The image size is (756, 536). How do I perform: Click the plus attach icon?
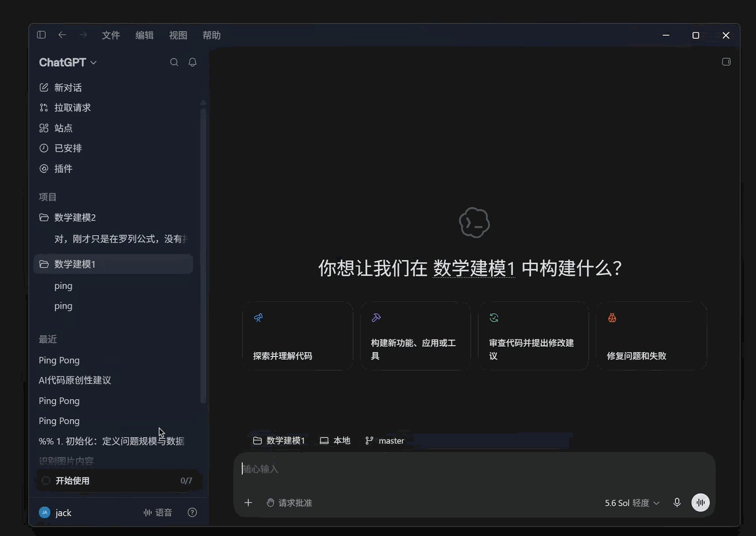pos(248,503)
